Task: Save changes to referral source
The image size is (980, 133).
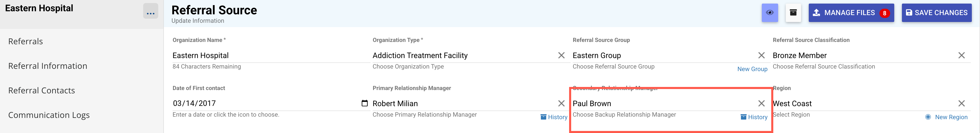Action: point(936,13)
